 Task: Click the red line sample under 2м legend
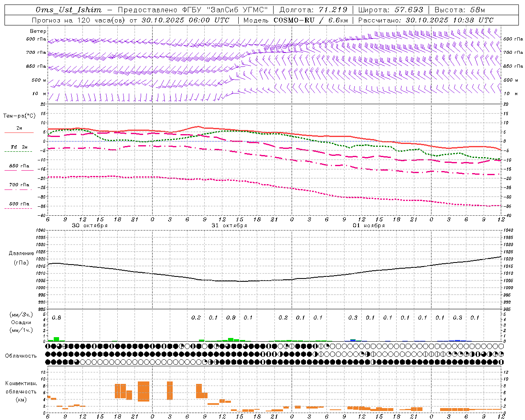pyautogui.click(x=19, y=133)
